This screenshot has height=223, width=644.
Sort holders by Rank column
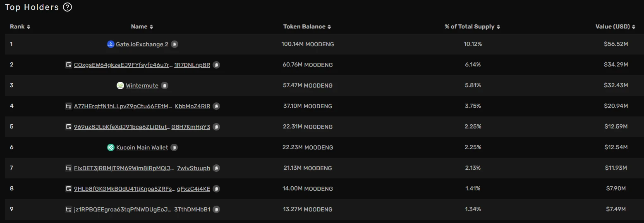pos(20,27)
